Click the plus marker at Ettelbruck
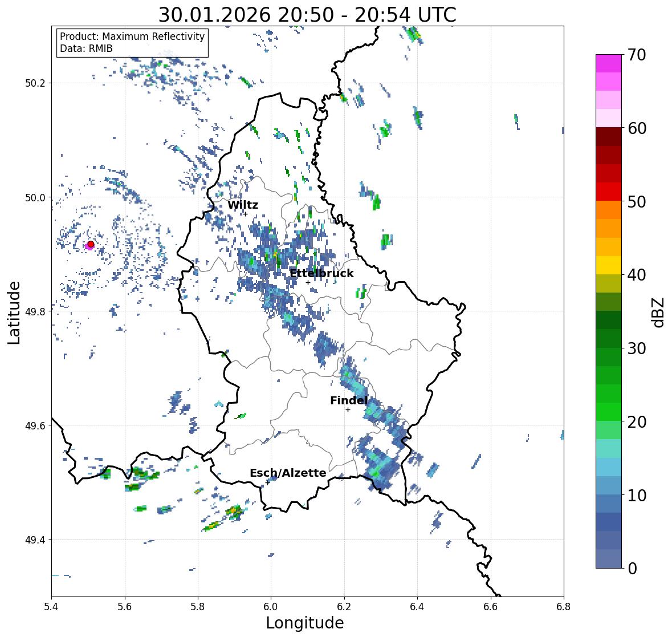Image resolution: width=672 pixels, height=637 pixels. click(308, 282)
